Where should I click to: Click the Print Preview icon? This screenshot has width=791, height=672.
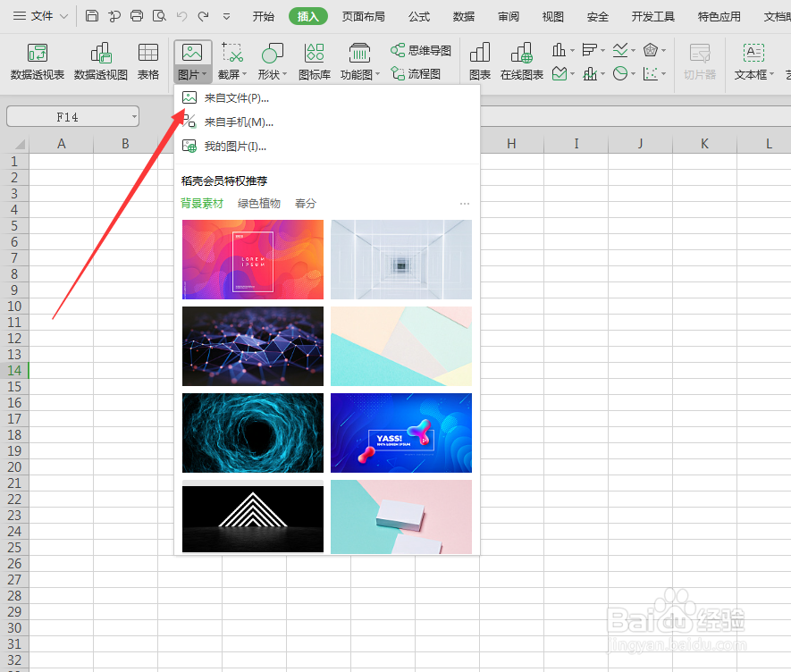[x=159, y=16]
